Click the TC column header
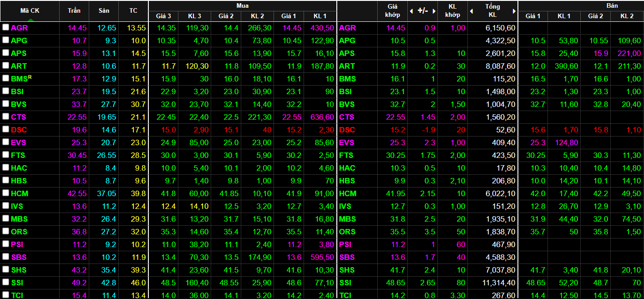Image resolution: width=644 pixels, height=299 pixels. point(133,10)
